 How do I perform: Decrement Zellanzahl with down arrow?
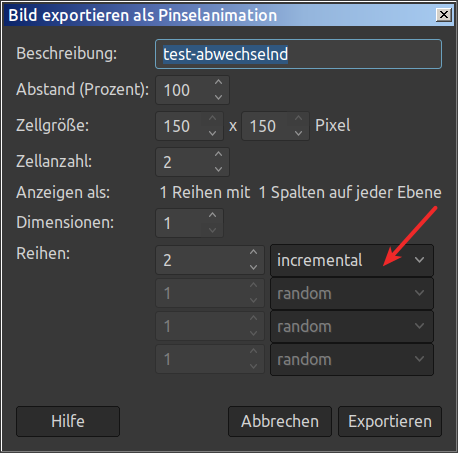point(218,169)
